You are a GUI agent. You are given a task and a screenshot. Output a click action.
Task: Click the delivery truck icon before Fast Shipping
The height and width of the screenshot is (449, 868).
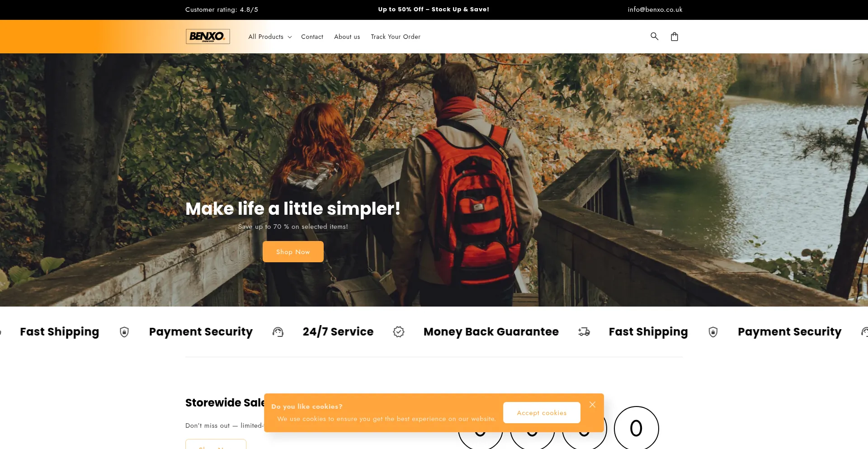click(584, 332)
